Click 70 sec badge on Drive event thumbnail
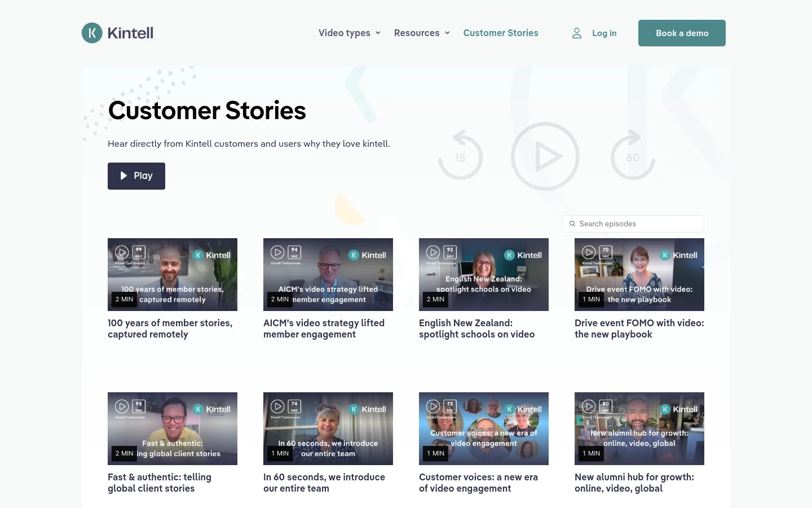The width and height of the screenshot is (812, 508). click(x=606, y=252)
